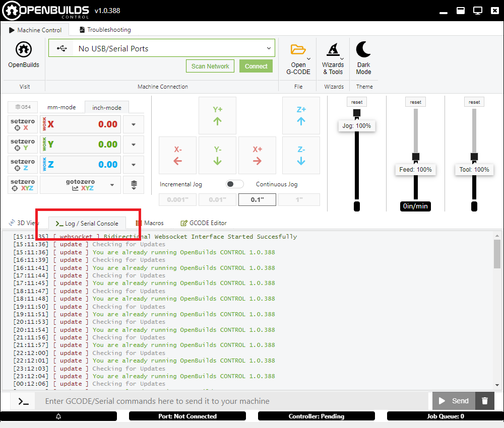
Task: Click the Scan Network button
Action: coord(210,66)
